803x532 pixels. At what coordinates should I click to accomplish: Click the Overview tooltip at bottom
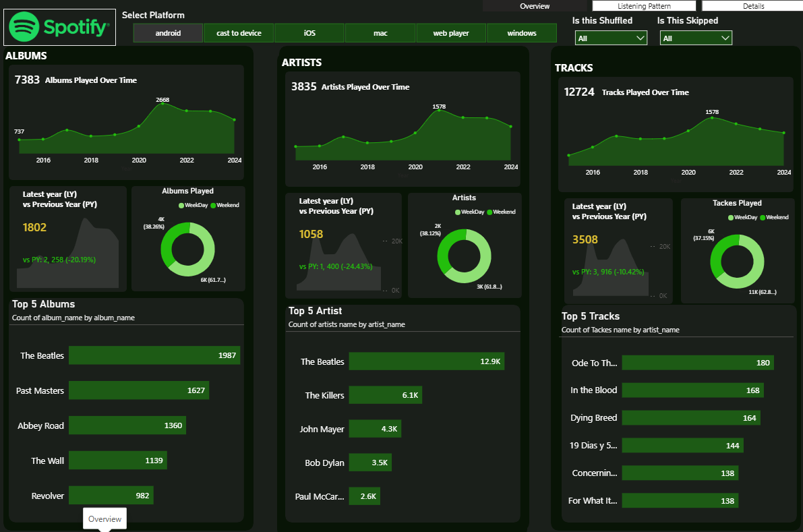pos(105,519)
